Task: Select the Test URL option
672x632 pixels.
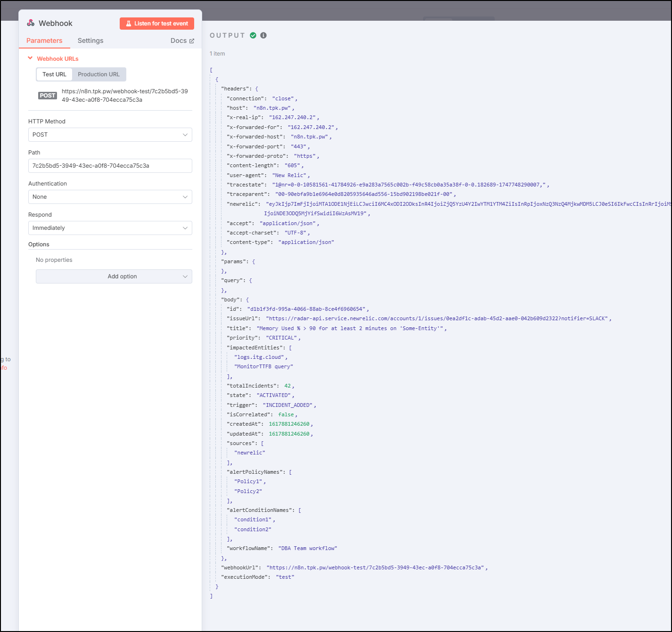Action: point(54,74)
